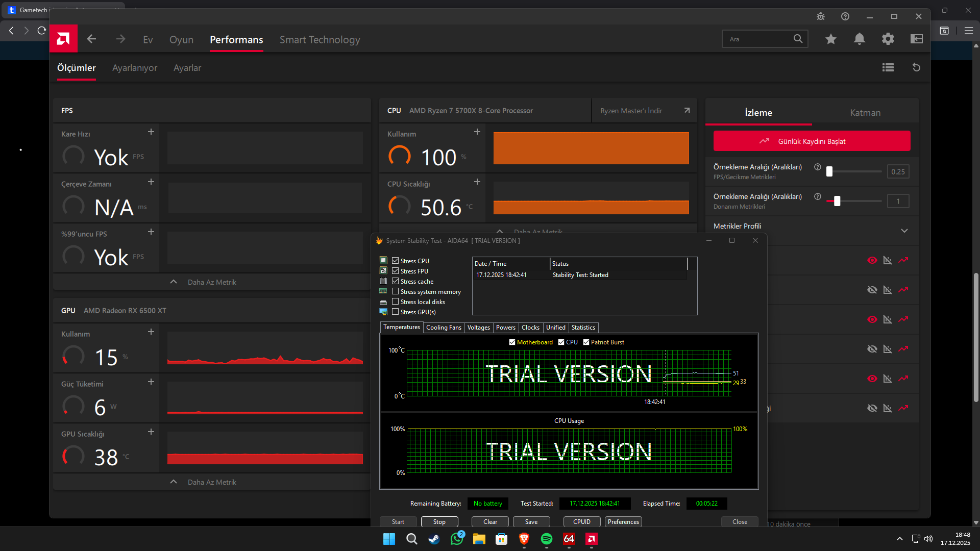Uncheck Stress cache in AIDA64
Image resolution: width=980 pixels, height=551 pixels.
click(x=395, y=281)
